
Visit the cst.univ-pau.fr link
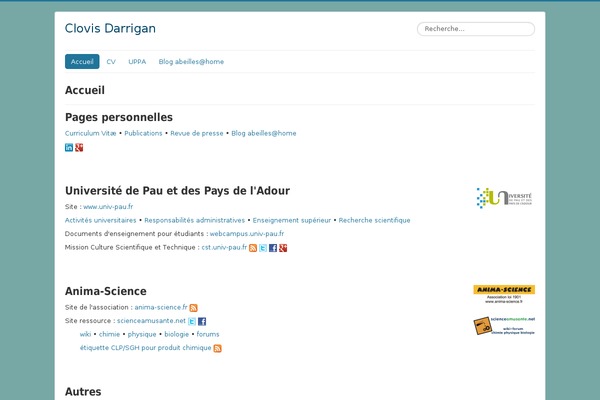coord(224,248)
